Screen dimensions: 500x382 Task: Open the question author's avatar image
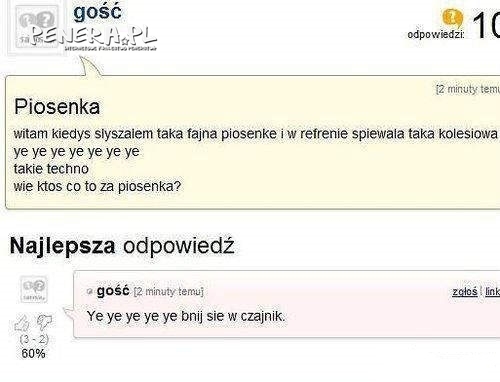tap(37, 27)
